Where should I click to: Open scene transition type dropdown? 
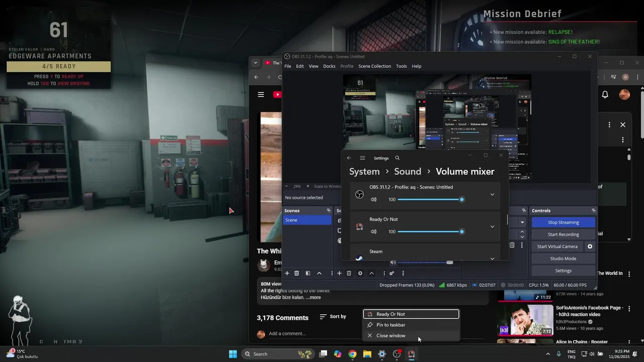click(x=522, y=222)
